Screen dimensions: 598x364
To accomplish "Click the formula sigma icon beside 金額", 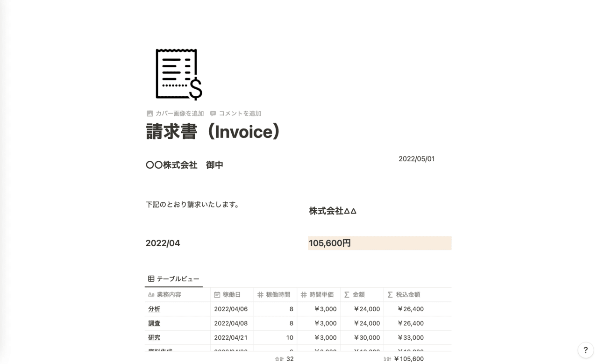I will tap(347, 295).
